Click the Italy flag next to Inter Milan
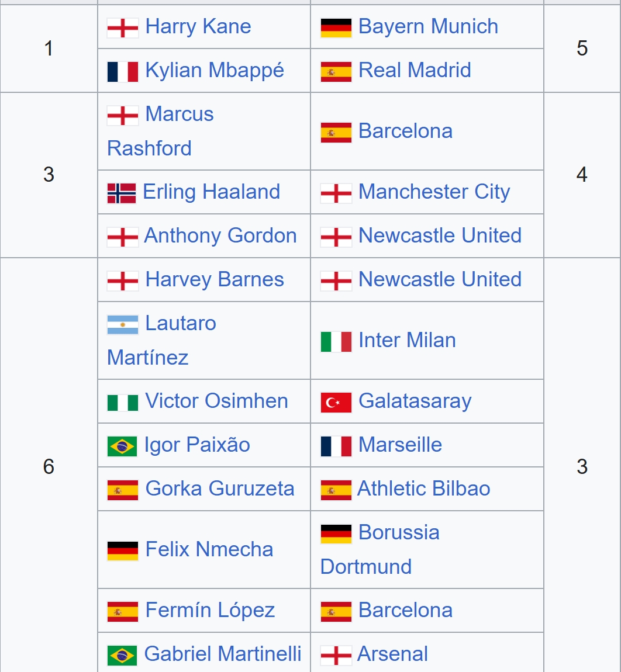Image resolution: width=621 pixels, height=672 pixels. [x=336, y=341]
